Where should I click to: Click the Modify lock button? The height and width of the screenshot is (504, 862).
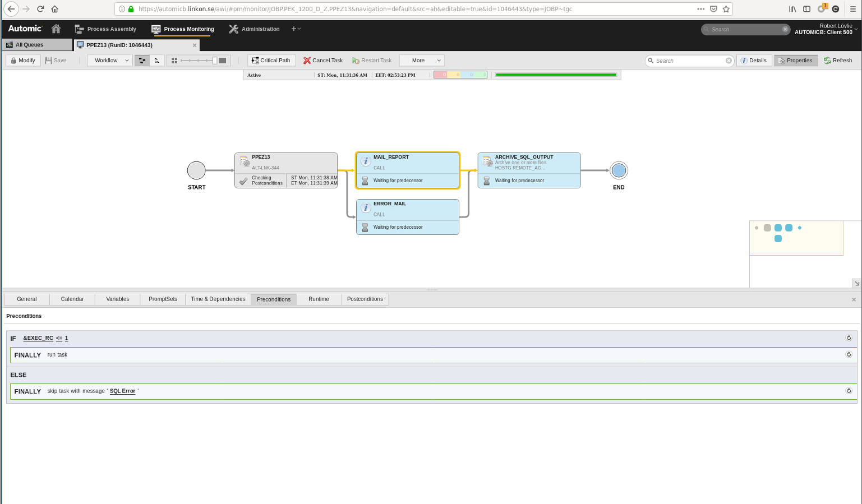pyautogui.click(x=23, y=61)
